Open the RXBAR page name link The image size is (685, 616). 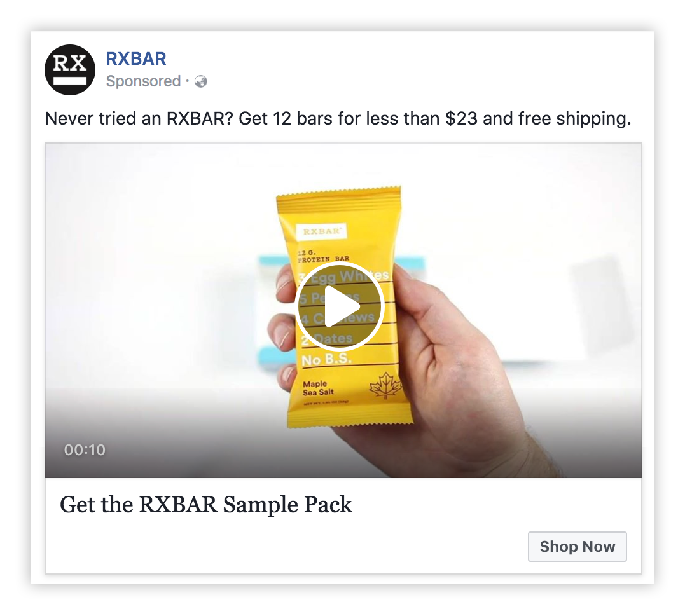click(x=136, y=58)
